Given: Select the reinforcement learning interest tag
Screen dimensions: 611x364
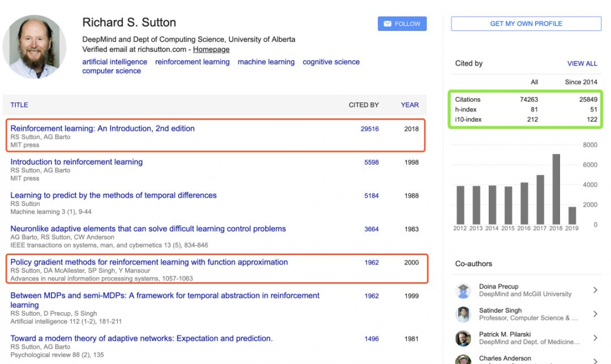Looking at the screenshot, I should point(192,62).
